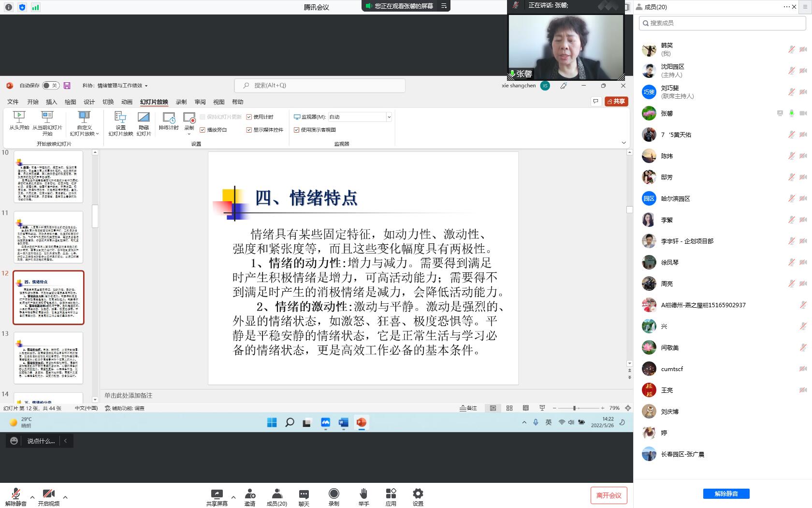Toggle the AutoSave switch
Screen dimensions: 812x508
coord(50,86)
